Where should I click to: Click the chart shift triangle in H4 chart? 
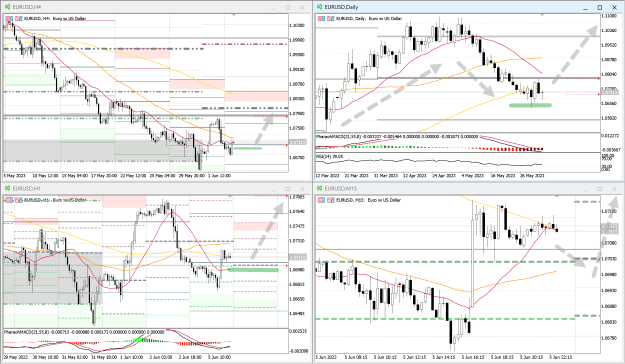point(234,15)
